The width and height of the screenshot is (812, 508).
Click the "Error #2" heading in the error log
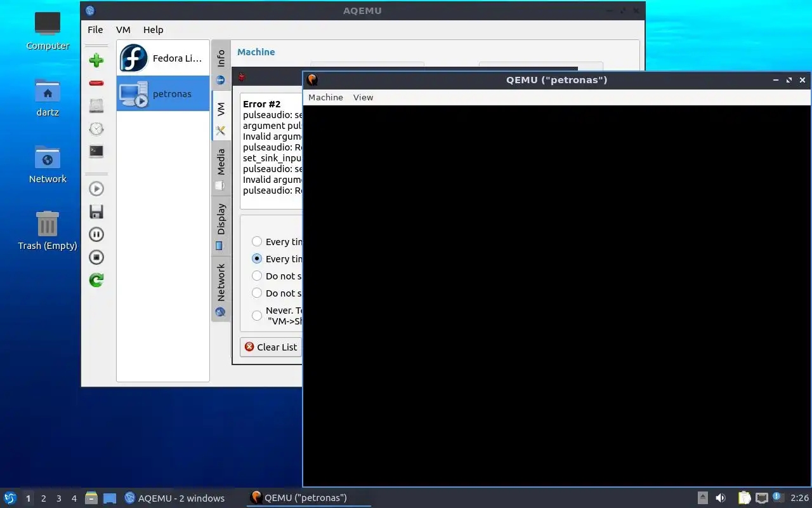261,104
